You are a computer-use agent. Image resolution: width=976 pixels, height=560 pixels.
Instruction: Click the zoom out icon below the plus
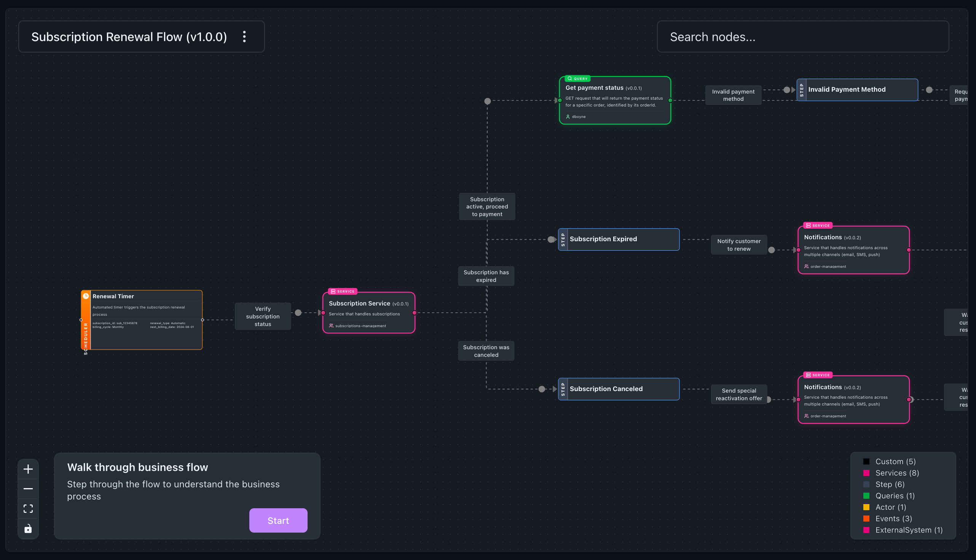(x=28, y=488)
